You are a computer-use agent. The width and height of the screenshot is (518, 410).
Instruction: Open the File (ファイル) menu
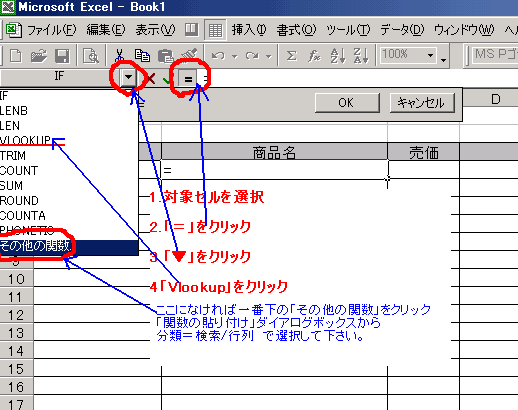tap(52, 30)
